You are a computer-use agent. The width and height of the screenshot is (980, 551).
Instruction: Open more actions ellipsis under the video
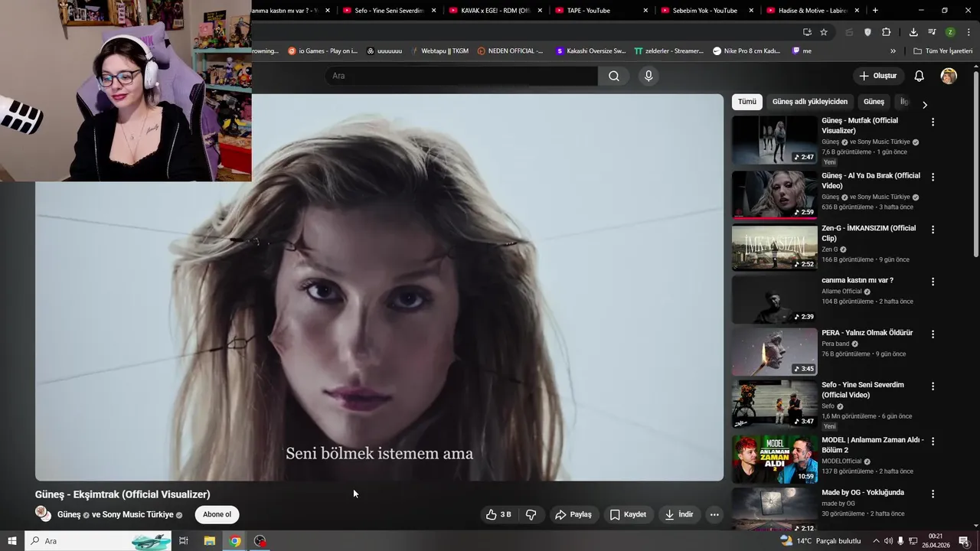pos(714,514)
